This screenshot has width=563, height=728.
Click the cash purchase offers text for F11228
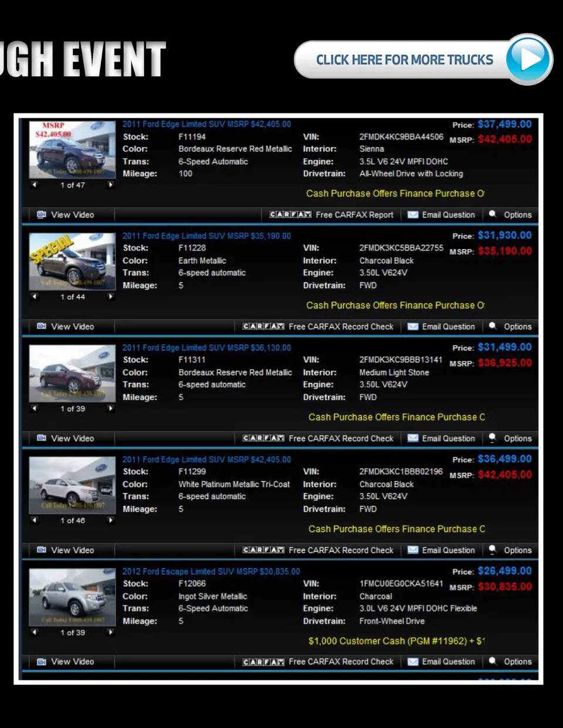click(395, 305)
